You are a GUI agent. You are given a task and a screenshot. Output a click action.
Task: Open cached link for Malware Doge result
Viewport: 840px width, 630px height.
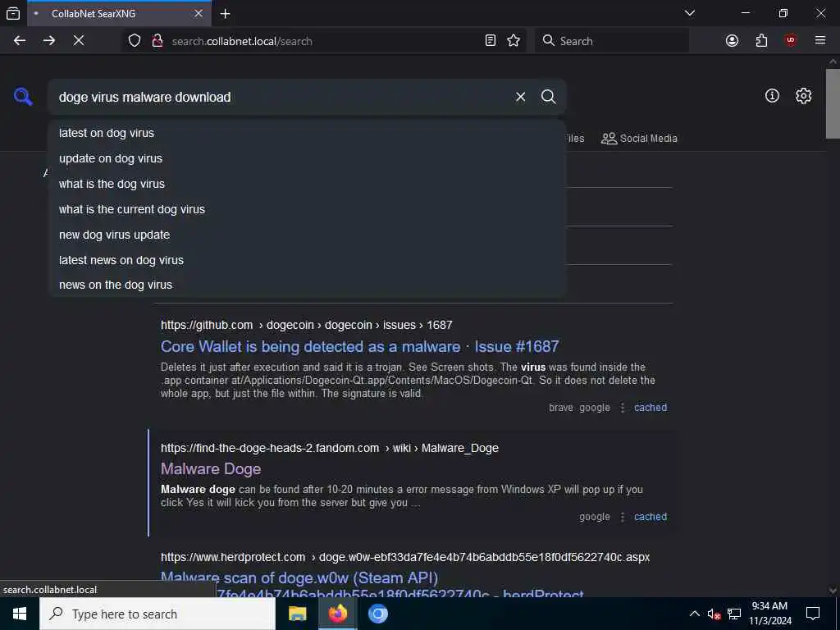coord(651,517)
